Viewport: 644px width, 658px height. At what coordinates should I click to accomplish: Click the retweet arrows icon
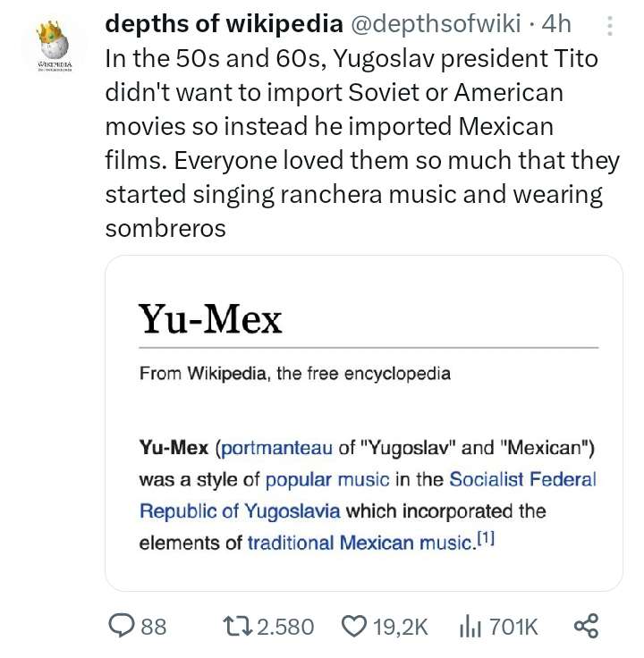click(237, 626)
